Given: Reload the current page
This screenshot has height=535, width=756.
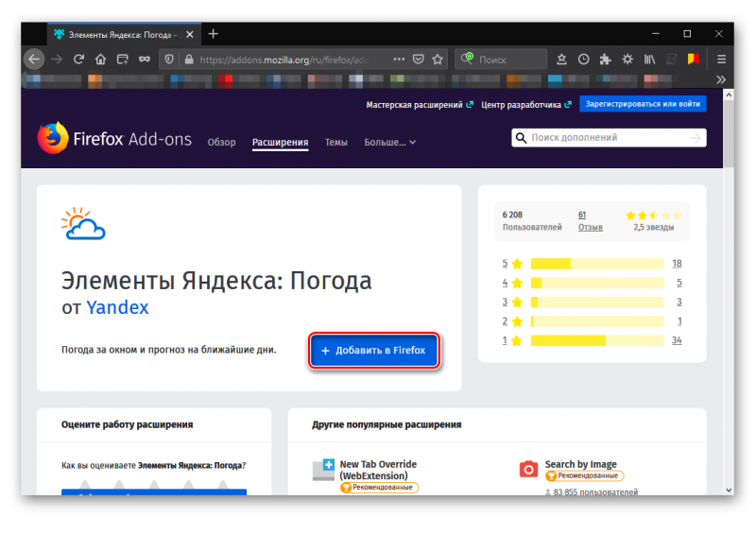Looking at the screenshot, I should (78, 60).
